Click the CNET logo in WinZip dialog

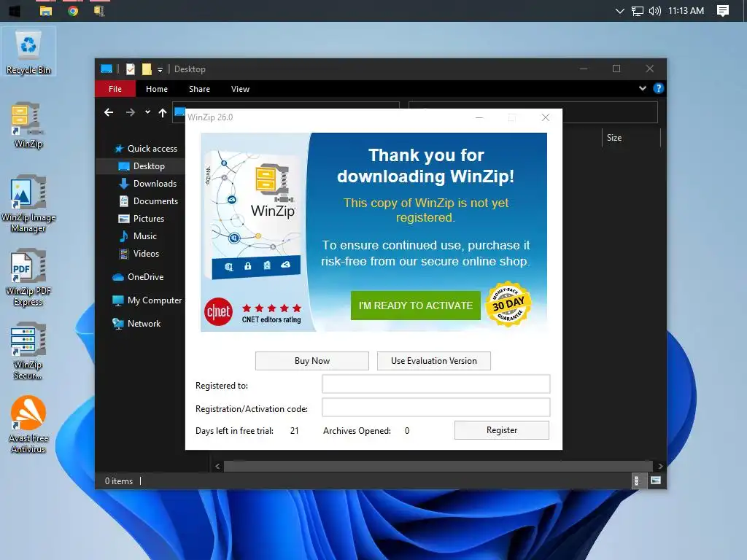(x=218, y=311)
